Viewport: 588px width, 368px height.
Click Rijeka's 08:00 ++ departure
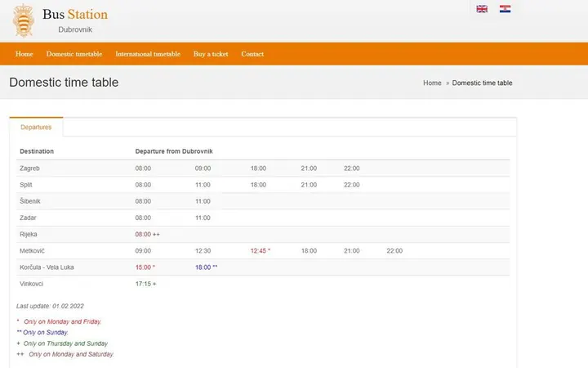[147, 235]
